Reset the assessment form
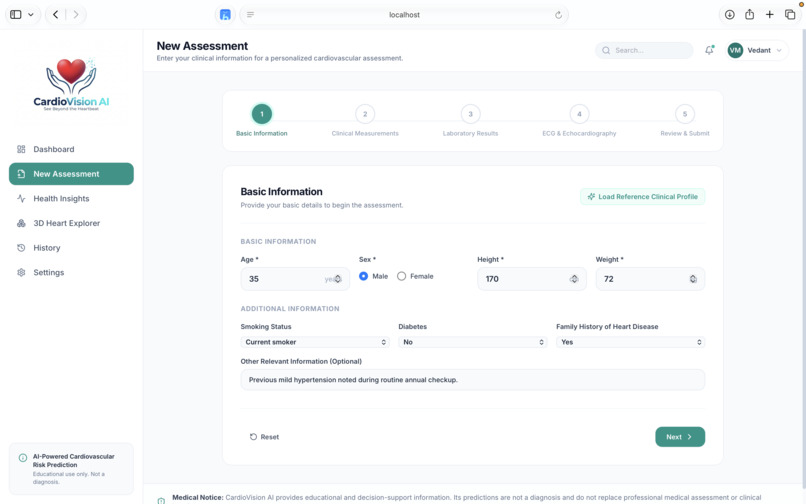The height and width of the screenshot is (504, 806). pyautogui.click(x=264, y=437)
